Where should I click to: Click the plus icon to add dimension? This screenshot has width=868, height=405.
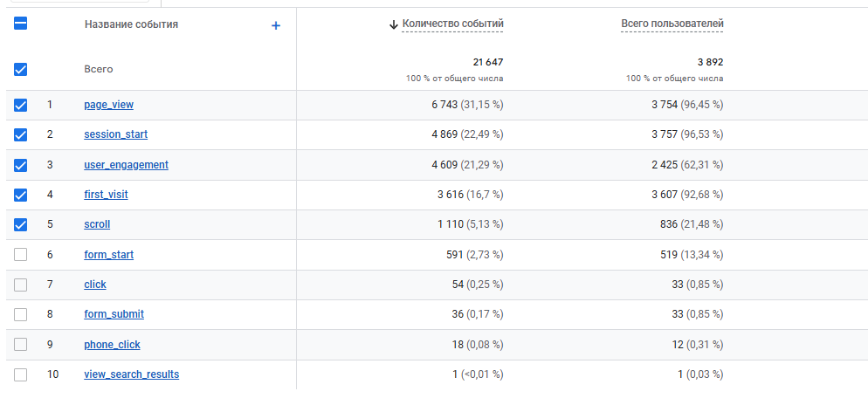(276, 25)
